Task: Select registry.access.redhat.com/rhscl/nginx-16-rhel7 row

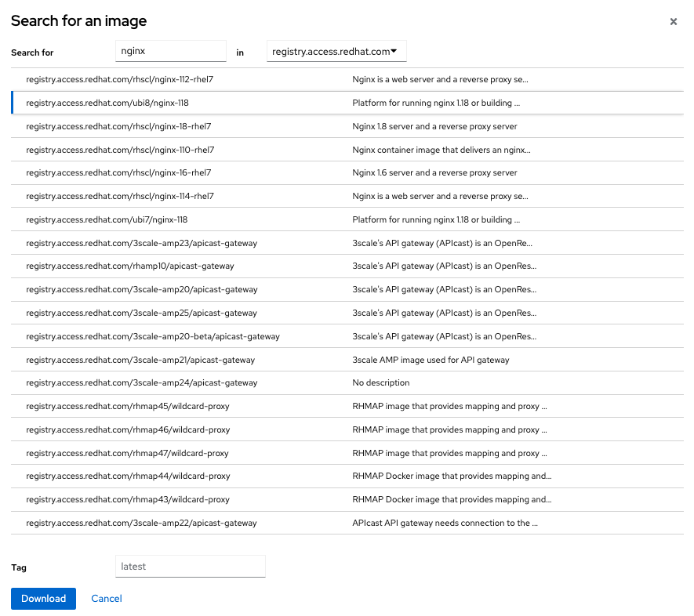Action: [347, 172]
